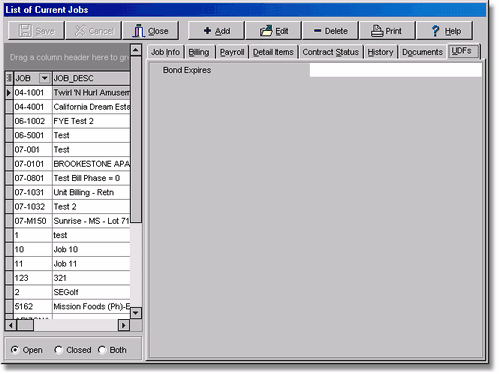The width and height of the screenshot is (499, 374).
Task: Close the job list window via Close
Action: tap(151, 31)
